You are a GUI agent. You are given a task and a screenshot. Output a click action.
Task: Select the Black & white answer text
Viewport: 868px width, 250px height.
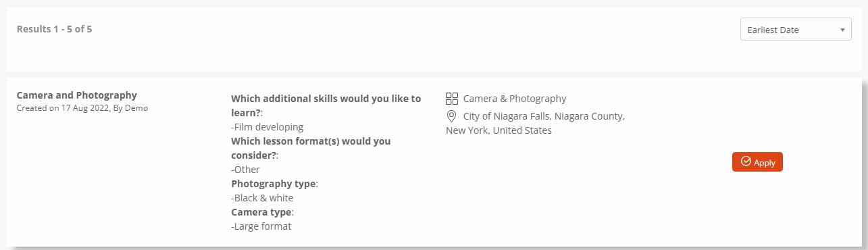262,198
